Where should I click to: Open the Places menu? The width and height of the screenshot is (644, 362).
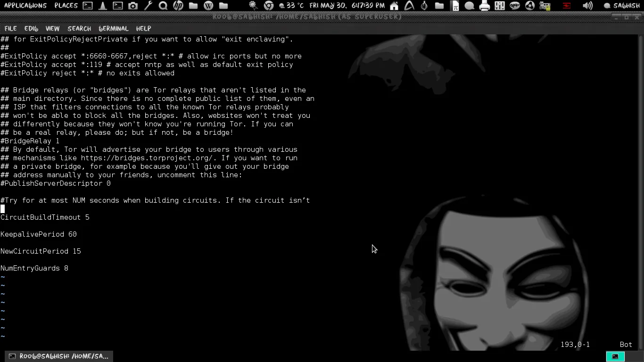tap(66, 6)
